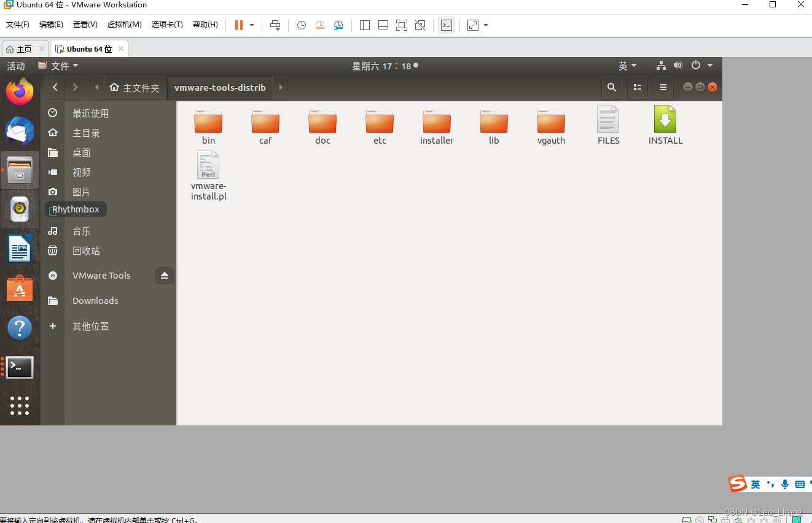
Task: Toggle the thumbnail bar view icon
Action: coord(383,25)
